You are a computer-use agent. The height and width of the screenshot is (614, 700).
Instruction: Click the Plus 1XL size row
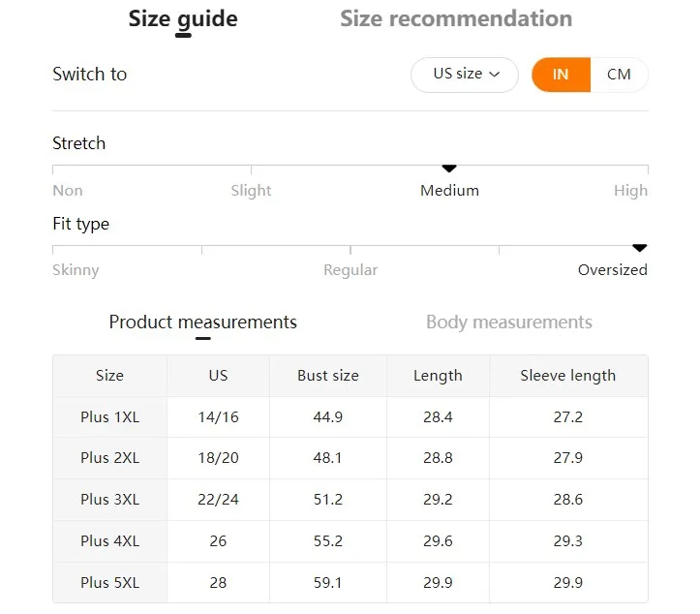pyautogui.click(x=109, y=417)
